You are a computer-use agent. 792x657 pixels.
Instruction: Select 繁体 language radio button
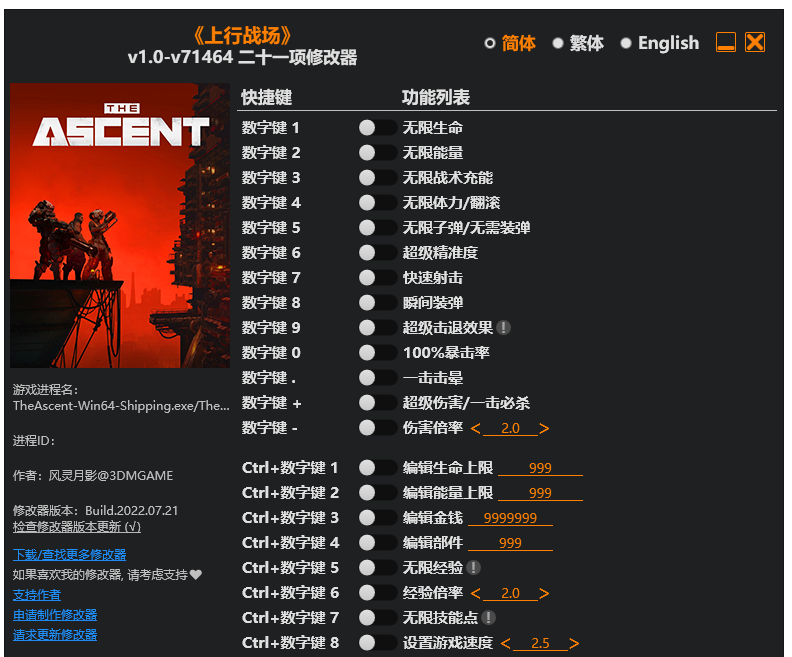tap(558, 43)
